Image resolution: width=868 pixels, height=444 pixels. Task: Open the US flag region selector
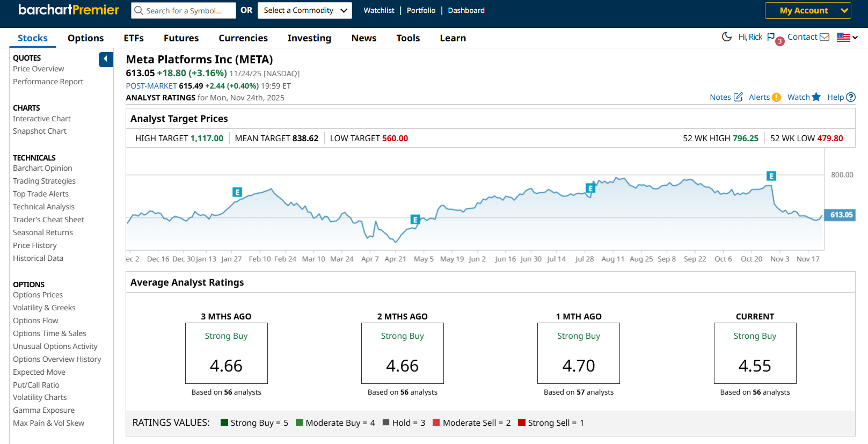coord(847,38)
